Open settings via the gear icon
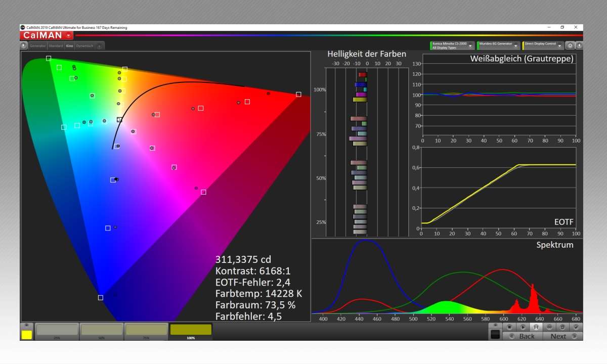 pos(570,45)
